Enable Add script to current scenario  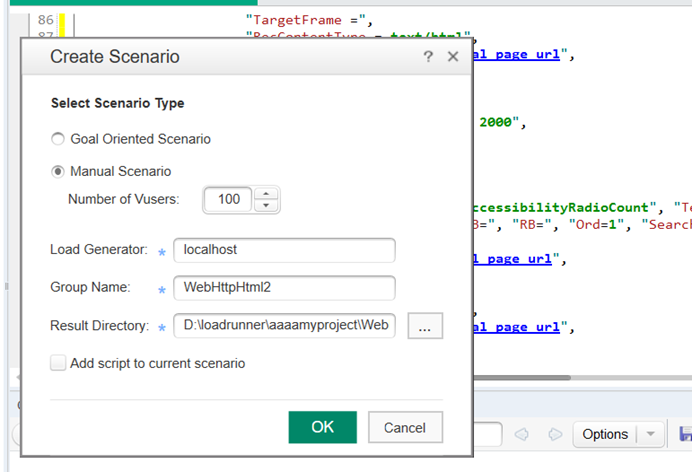[x=59, y=363]
